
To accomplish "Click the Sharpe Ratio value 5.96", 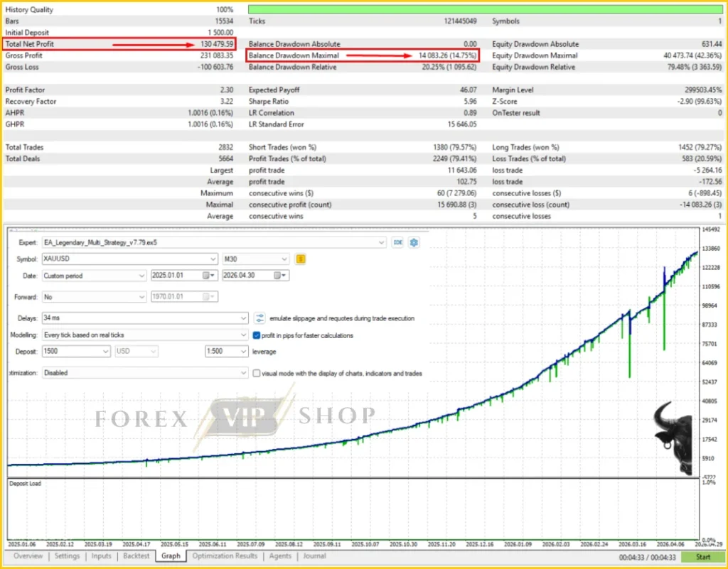I will (x=470, y=101).
